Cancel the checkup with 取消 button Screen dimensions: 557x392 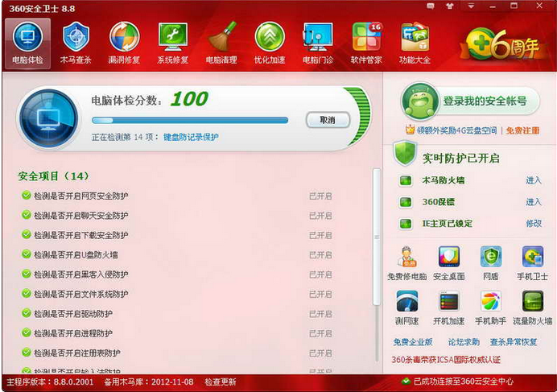(328, 120)
